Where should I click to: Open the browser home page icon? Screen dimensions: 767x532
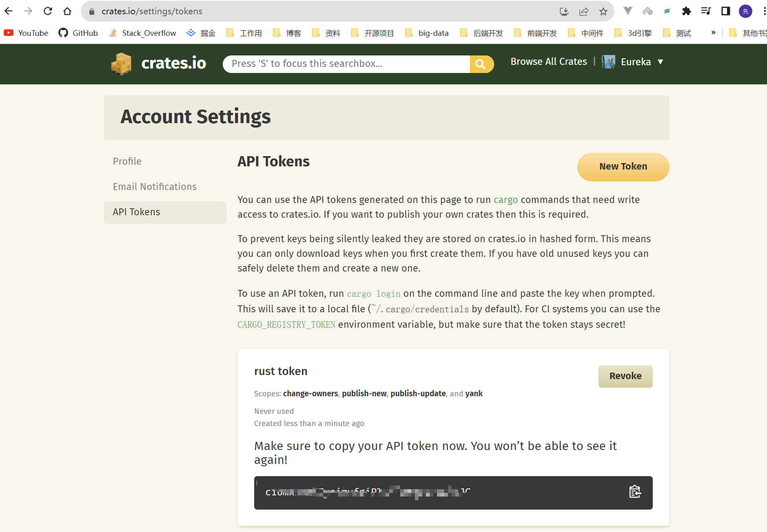67,11
